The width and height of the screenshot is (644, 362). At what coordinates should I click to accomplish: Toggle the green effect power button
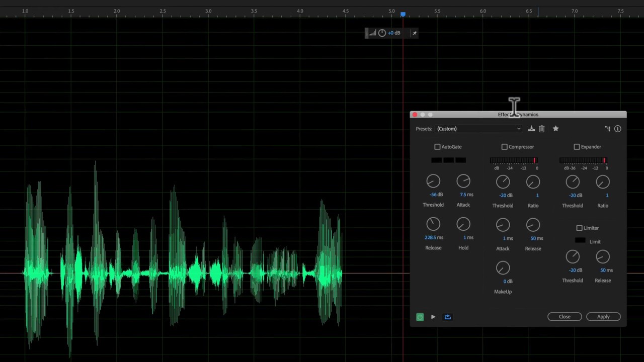tap(420, 317)
